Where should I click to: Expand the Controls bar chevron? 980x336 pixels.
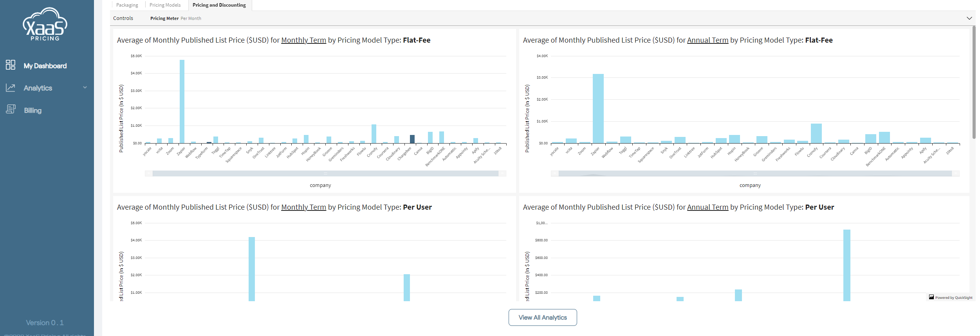click(x=969, y=18)
